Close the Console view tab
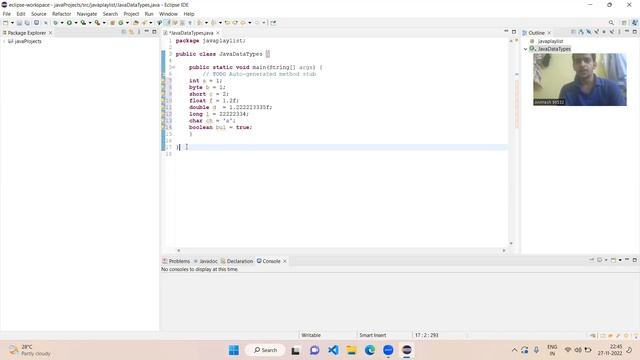This screenshot has height=360, width=640. click(285, 261)
